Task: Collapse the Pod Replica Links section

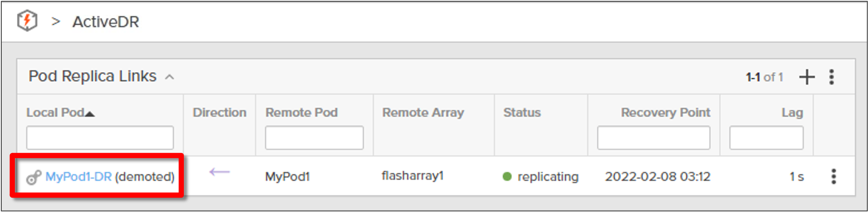Action: point(169,77)
